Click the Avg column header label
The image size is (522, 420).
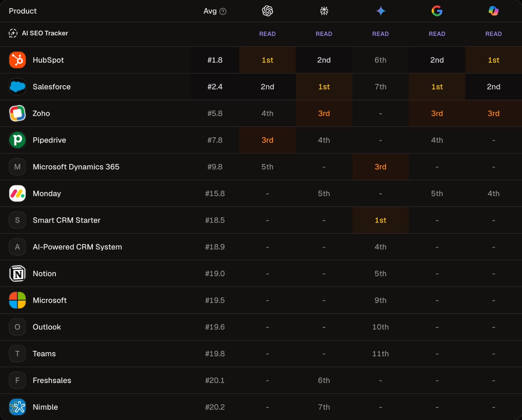click(210, 11)
